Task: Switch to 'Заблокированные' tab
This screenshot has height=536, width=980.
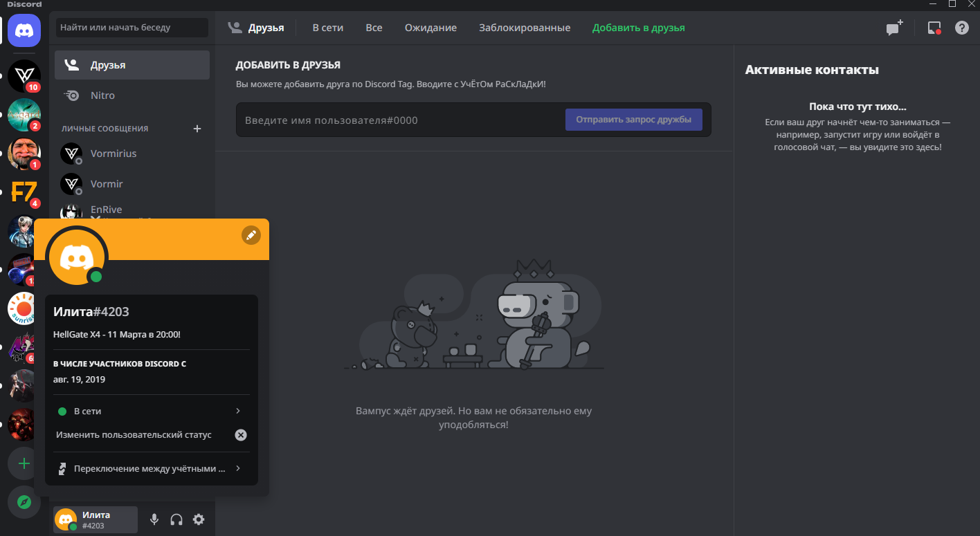Action: point(525,28)
